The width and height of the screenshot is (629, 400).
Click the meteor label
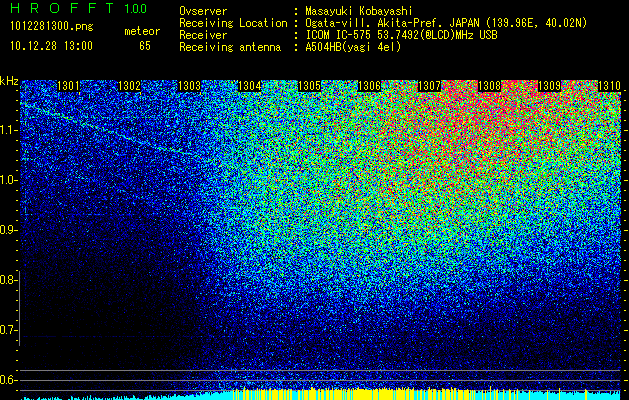click(142, 31)
